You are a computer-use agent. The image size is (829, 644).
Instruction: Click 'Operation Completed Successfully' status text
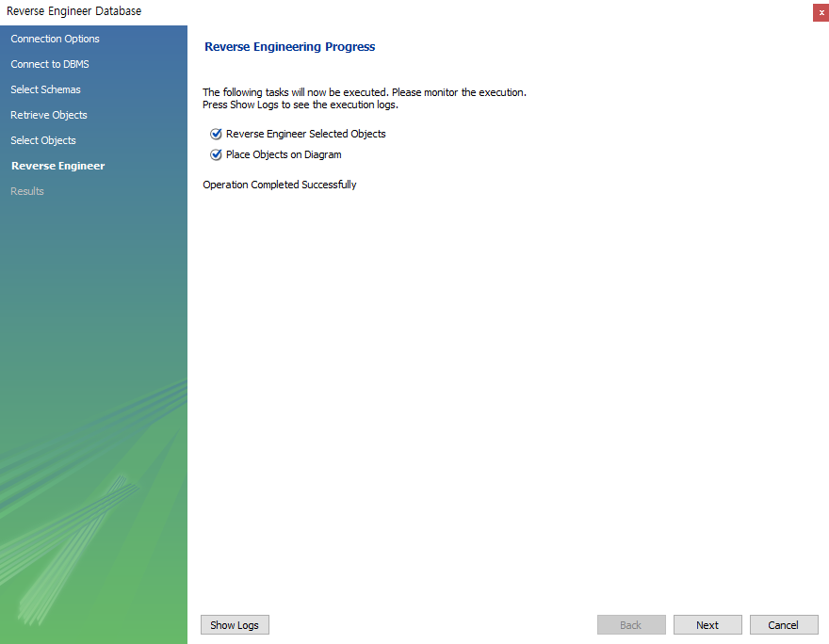pos(280,185)
